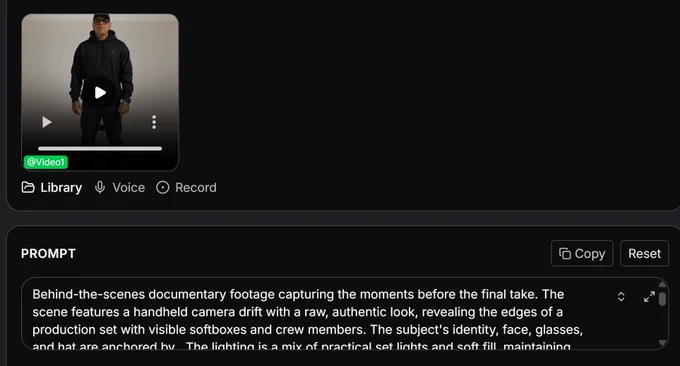
Task: Copy the prompt text using Copy button
Action: point(582,253)
